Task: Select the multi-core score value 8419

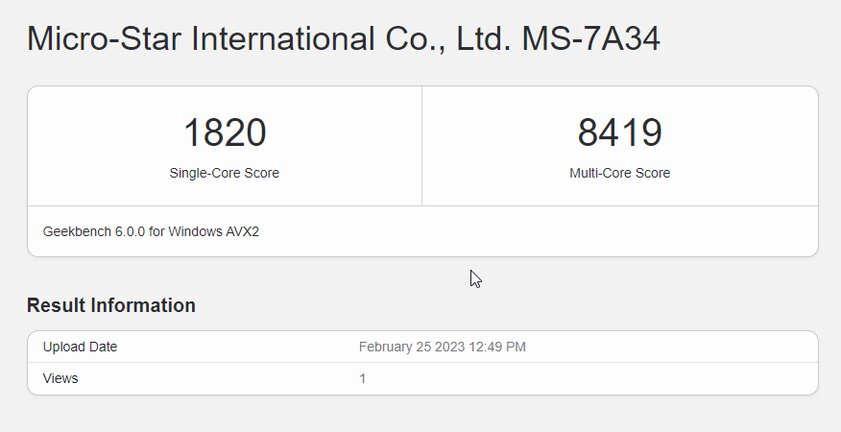Action: coord(619,133)
